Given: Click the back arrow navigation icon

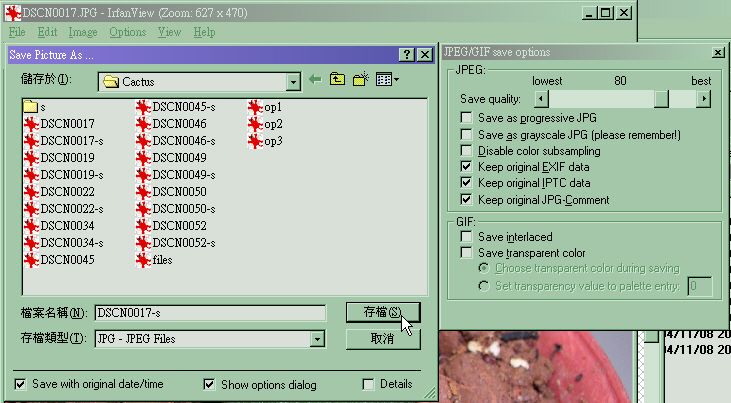Looking at the screenshot, I should coord(316,80).
